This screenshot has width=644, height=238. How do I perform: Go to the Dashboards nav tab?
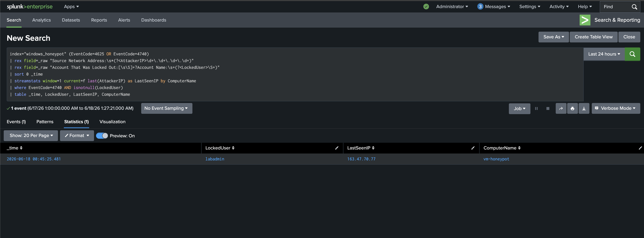tap(154, 20)
